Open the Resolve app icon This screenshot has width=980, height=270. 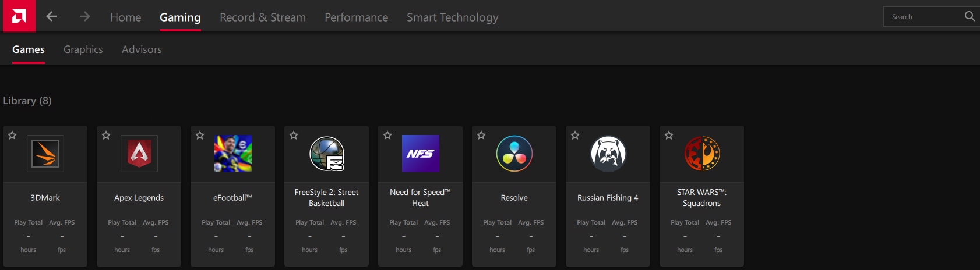point(514,154)
